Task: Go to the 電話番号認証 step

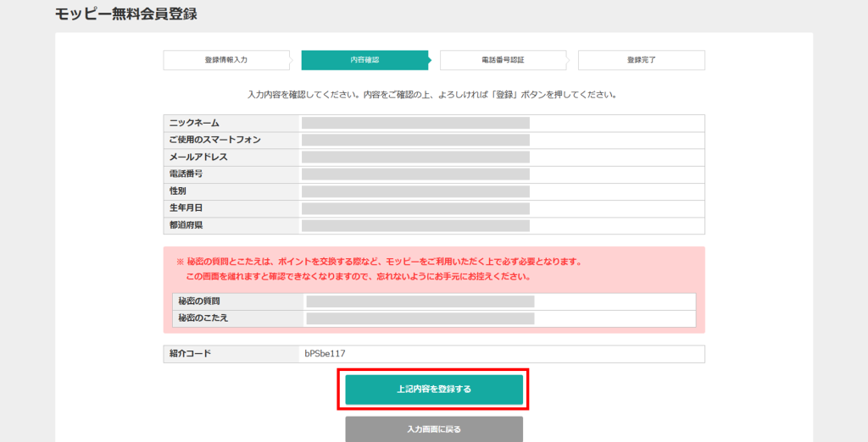Action: coord(503,60)
